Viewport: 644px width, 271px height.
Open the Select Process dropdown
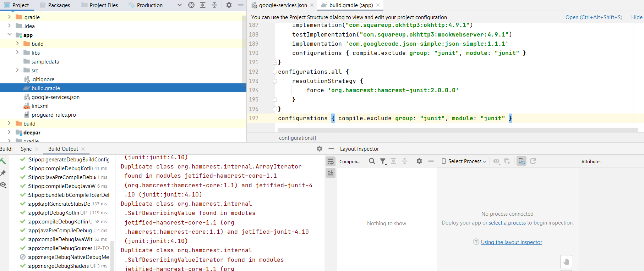tap(464, 161)
